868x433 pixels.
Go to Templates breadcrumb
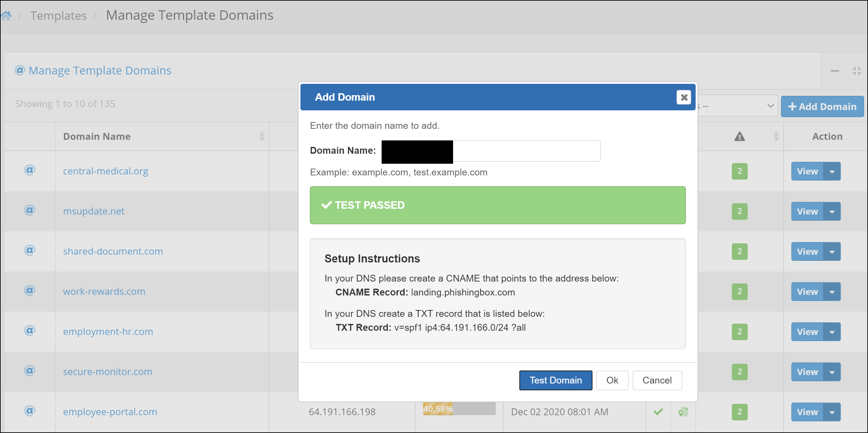point(58,16)
